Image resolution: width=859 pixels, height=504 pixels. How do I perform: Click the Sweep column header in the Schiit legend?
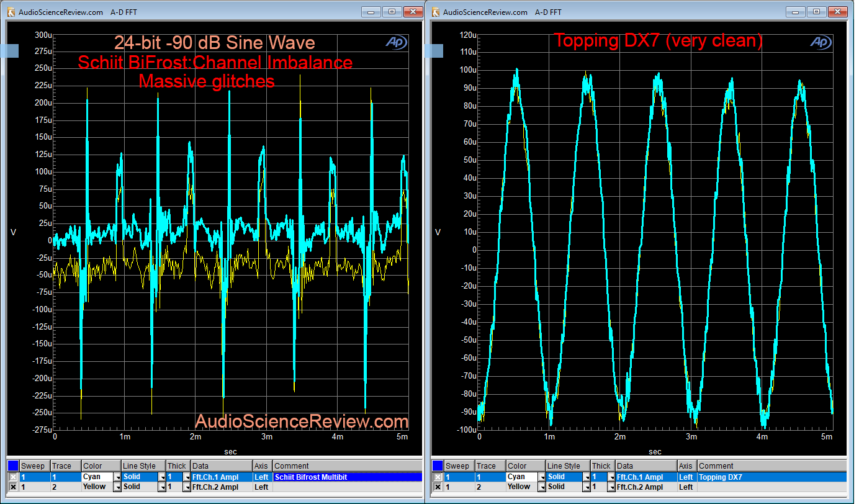pos(35,466)
